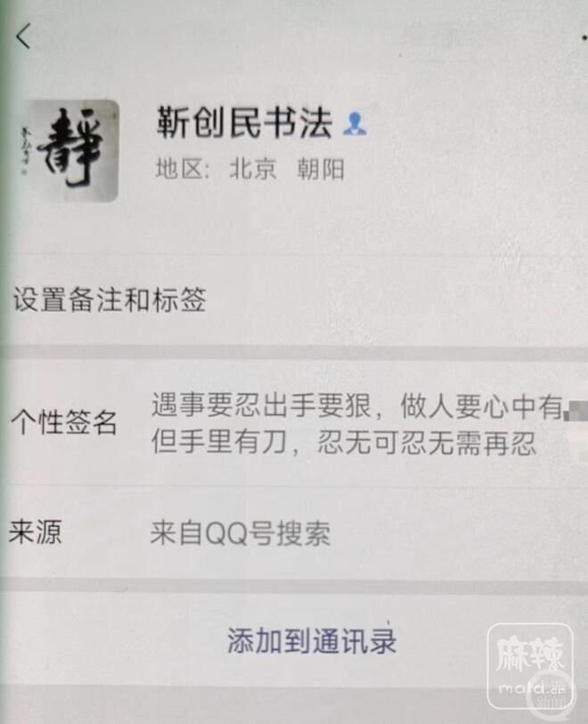Tap the male gender icon beside the name
This screenshot has width=588, height=724.
click(355, 124)
